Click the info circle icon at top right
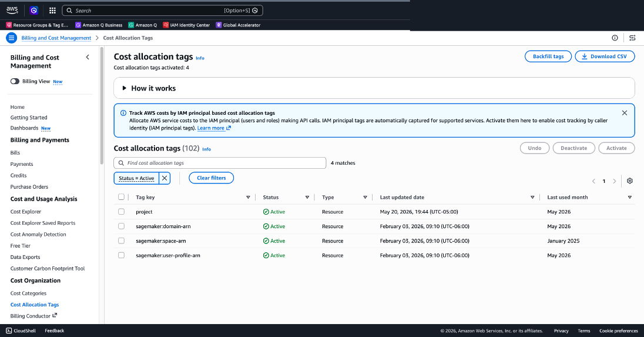The height and width of the screenshot is (337, 644). pos(615,38)
